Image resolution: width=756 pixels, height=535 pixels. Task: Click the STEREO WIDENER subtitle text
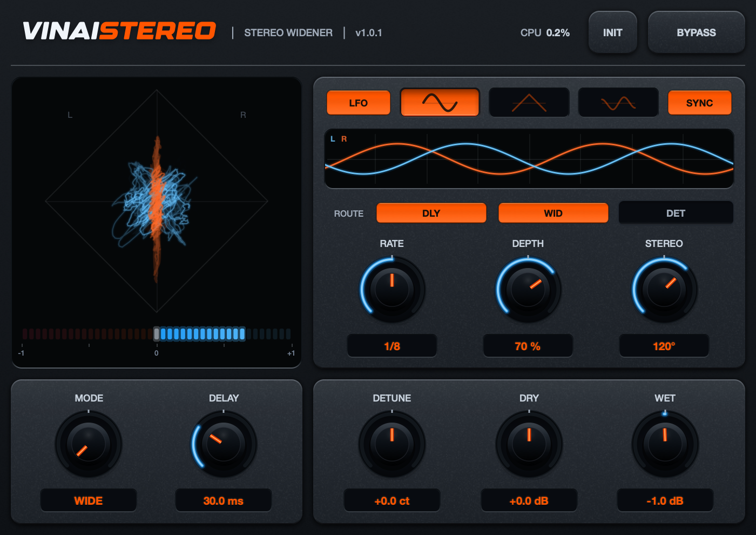288,32
